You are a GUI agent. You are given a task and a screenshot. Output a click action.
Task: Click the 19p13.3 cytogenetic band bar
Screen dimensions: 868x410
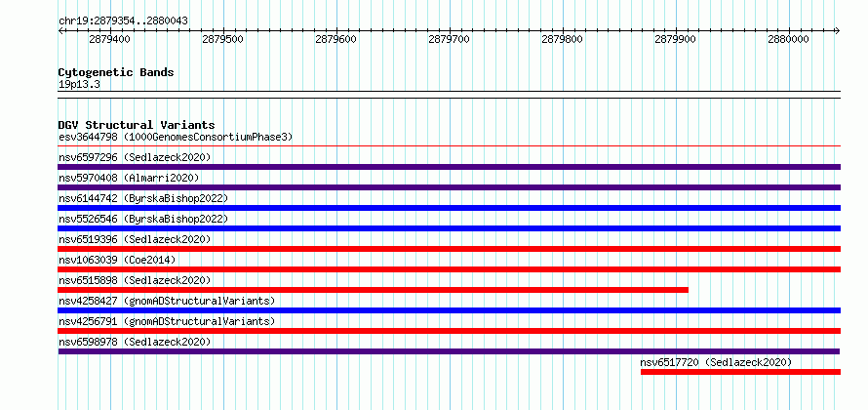click(x=450, y=94)
